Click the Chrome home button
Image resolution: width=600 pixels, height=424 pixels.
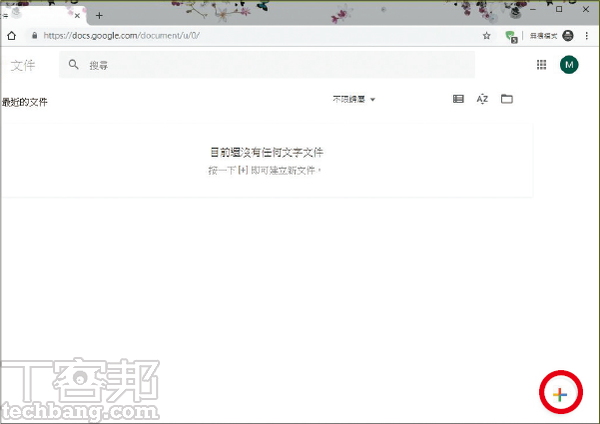pos(11,36)
